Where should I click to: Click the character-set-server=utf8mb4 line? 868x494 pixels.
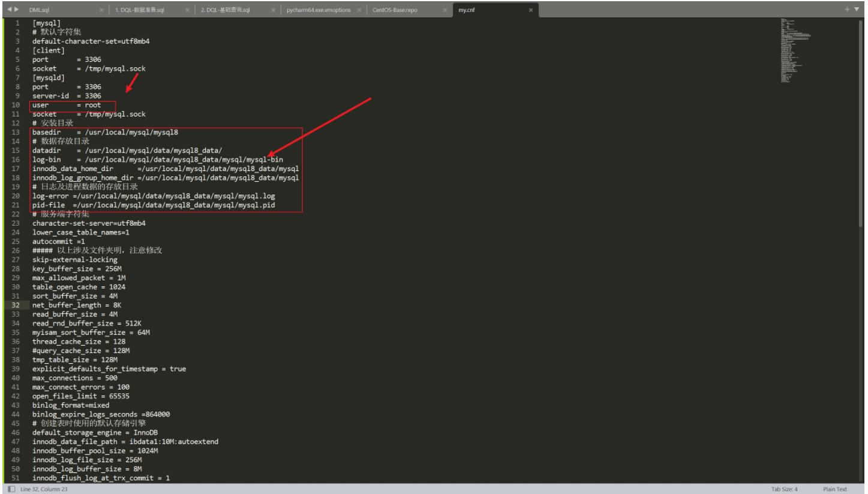pos(89,223)
